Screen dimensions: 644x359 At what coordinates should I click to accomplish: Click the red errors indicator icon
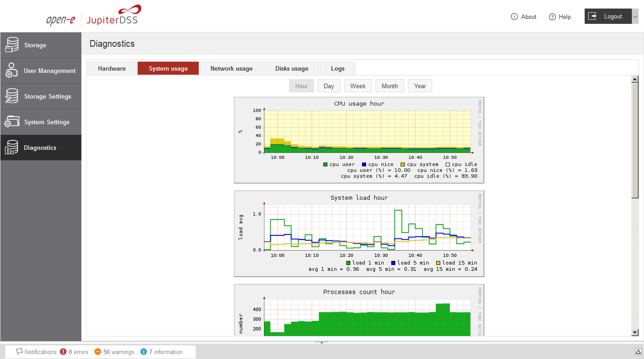tap(63, 352)
